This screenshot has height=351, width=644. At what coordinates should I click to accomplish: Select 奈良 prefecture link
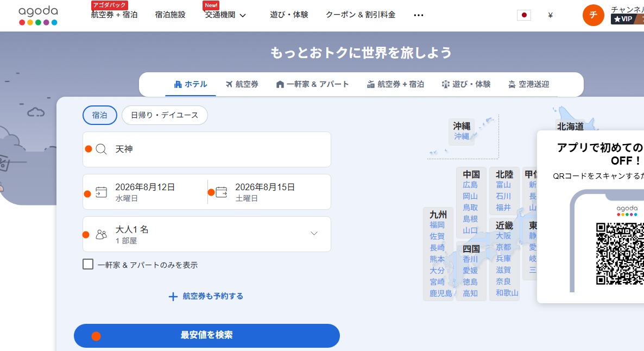pyautogui.click(x=503, y=281)
